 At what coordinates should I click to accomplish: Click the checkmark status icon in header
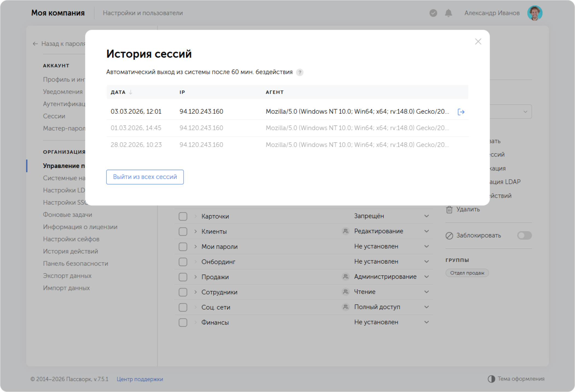click(433, 13)
